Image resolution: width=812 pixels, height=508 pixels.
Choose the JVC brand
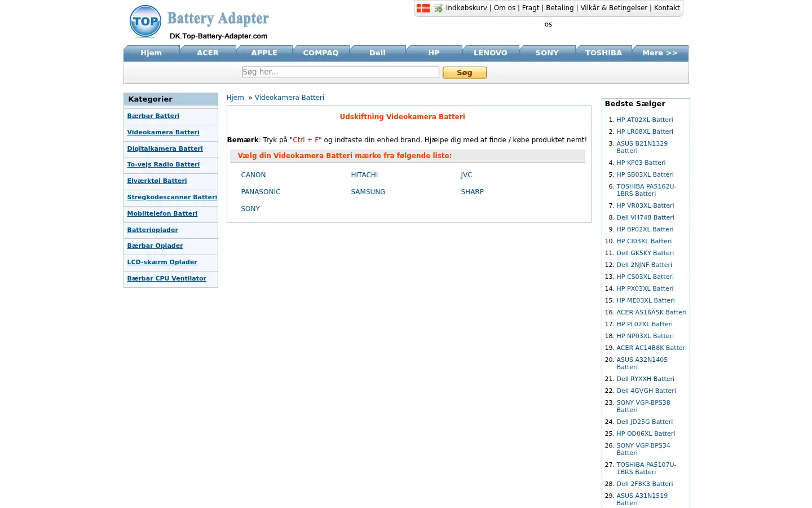click(466, 175)
